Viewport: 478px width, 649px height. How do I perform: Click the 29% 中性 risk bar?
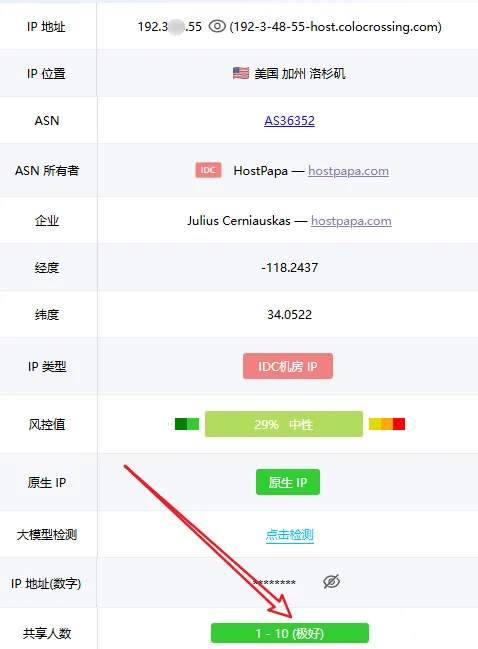tap(283, 424)
